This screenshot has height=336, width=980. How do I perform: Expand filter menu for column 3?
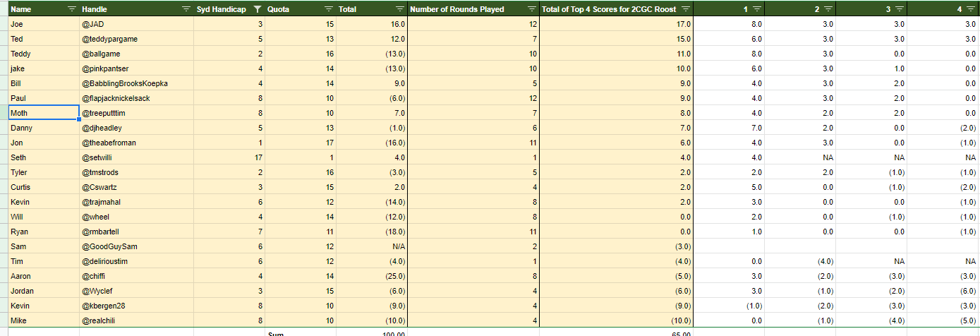coord(900,9)
